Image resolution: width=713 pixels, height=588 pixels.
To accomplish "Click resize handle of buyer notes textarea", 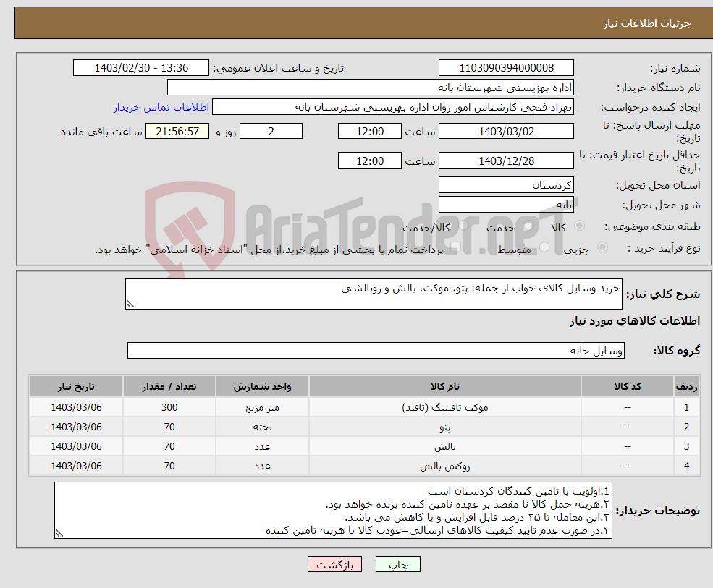I will click(x=59, y=534).
